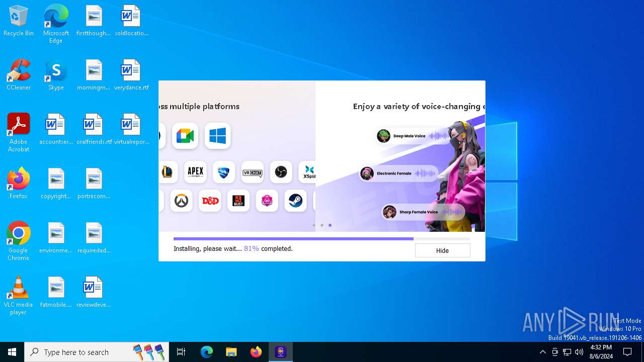Image resolution: width=644 pixels, height=362 pixels.
Task: Select virtualrepor... document on desktop
Action: pos(131,130)
